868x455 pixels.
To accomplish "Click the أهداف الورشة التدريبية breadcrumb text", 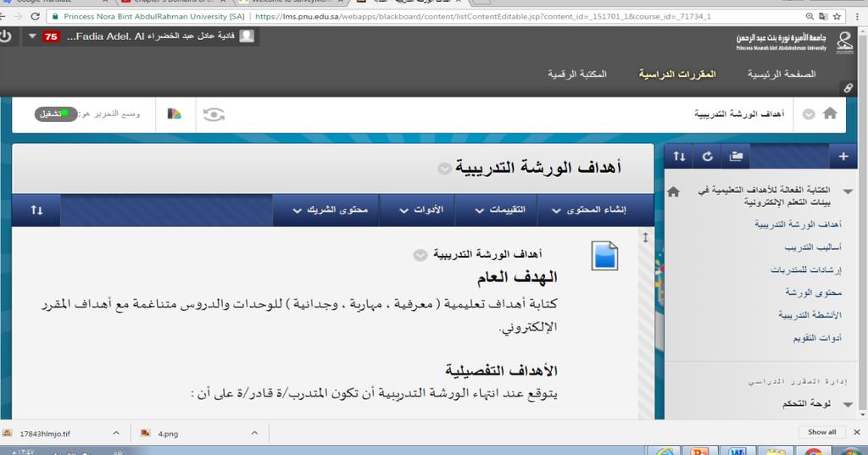I will [x=739, y=114].
